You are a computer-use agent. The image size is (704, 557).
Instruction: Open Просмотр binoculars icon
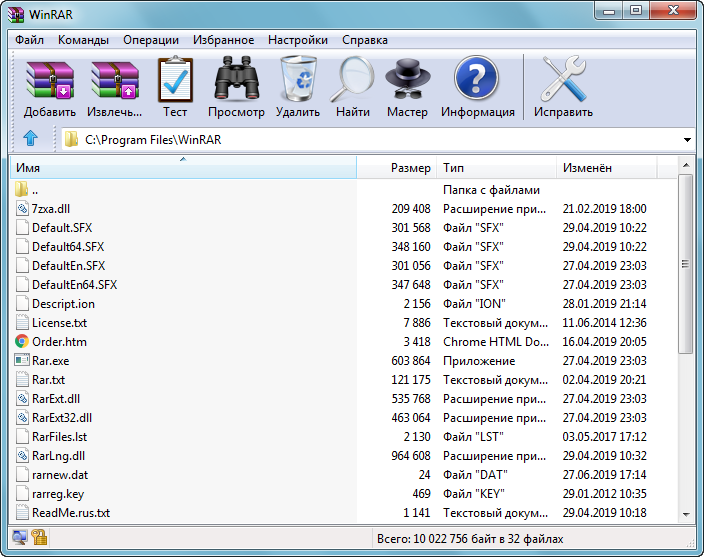pyautogui.click(x=237, y=78)
